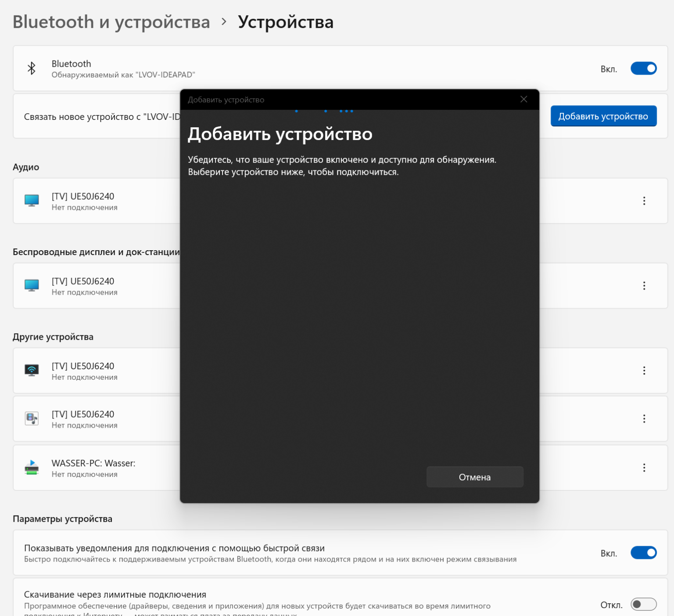Open more options for WASSER-PC device

pos(644,468)
